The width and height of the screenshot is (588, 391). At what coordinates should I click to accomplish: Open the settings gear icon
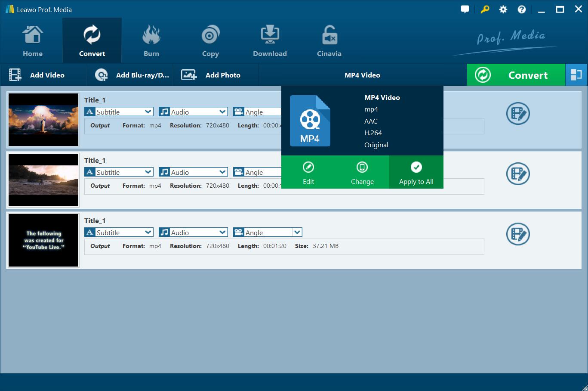tap(503, 9)
